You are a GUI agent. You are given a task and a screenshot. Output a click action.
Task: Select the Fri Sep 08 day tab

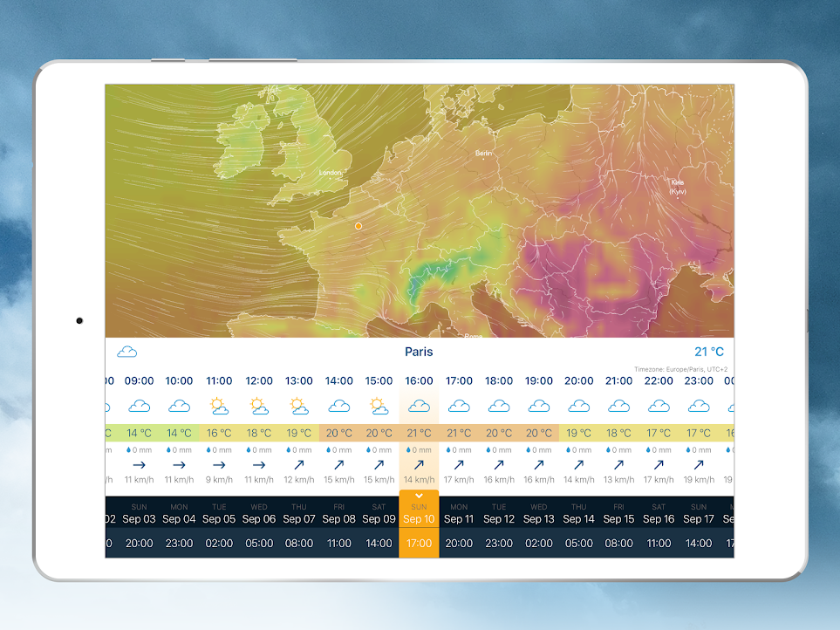pyautogui.click(x=338, y=514)
